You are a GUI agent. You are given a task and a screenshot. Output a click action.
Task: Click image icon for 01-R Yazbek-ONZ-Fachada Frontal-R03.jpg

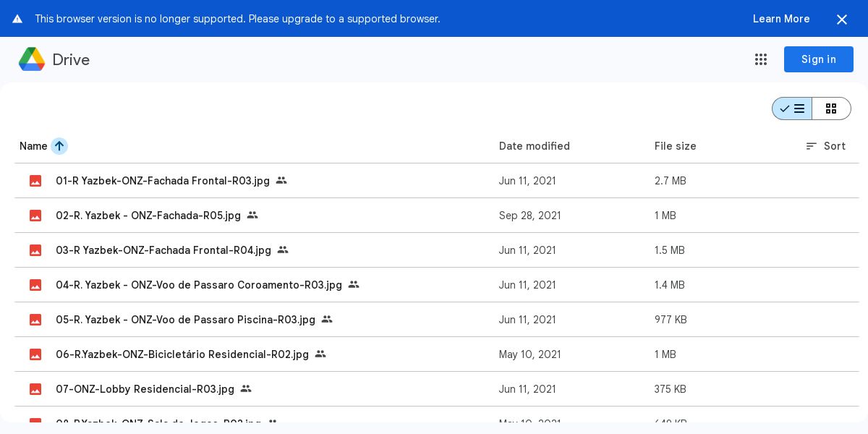(x=35, y=181)
